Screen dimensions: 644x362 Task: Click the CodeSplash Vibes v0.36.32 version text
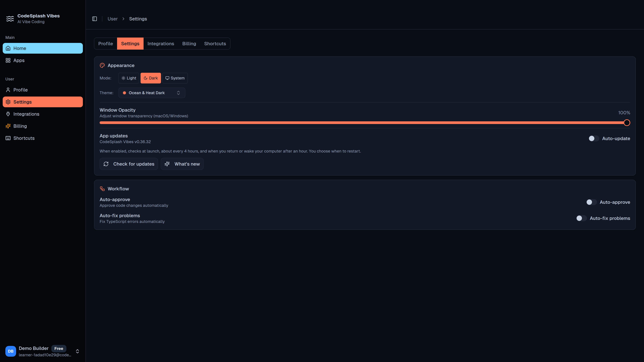click(x=125, y=142)
